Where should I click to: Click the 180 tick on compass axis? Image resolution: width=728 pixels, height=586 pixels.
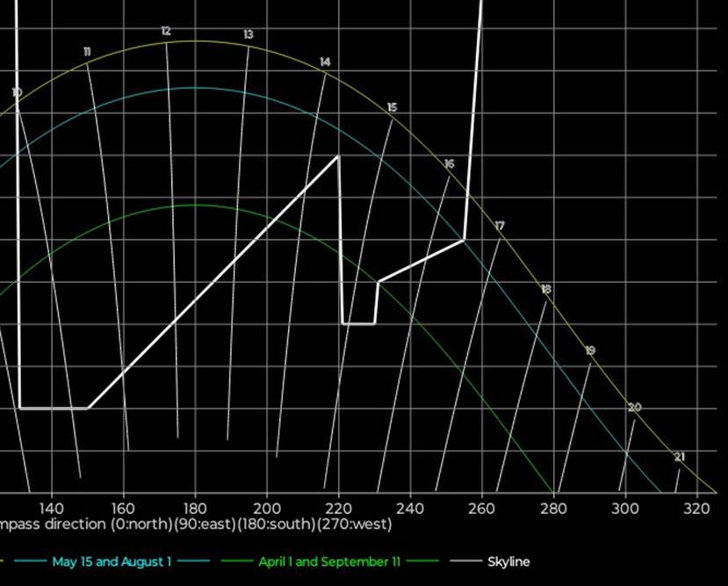click(x=195, y=508)
